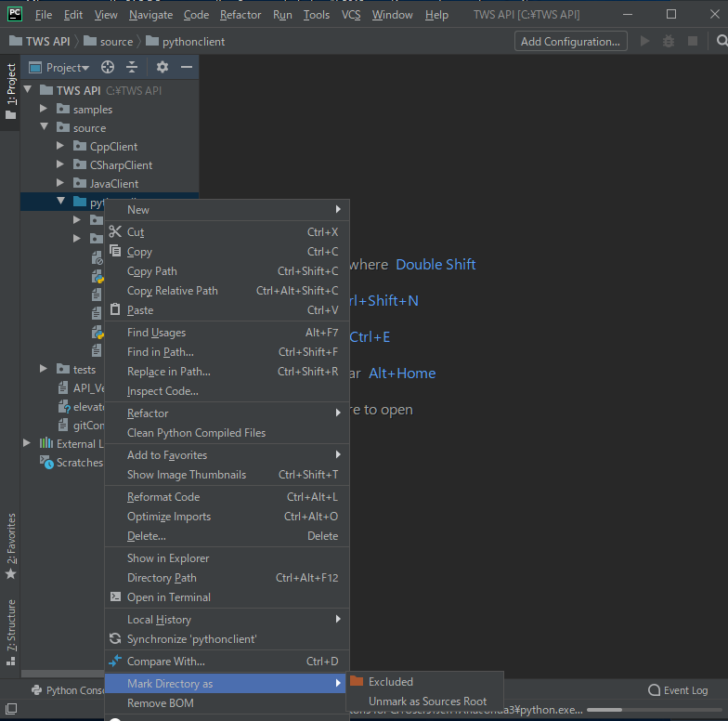This screenshot has height=721, width=728.
Task: Select Mark Directory as
Action: [226, 684]
